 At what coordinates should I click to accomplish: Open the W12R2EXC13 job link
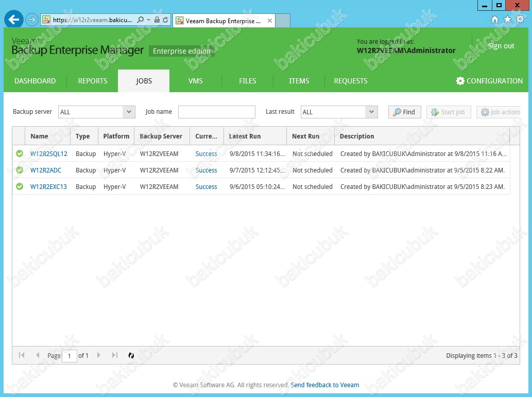pyautogui.click(x=48, y=186)
